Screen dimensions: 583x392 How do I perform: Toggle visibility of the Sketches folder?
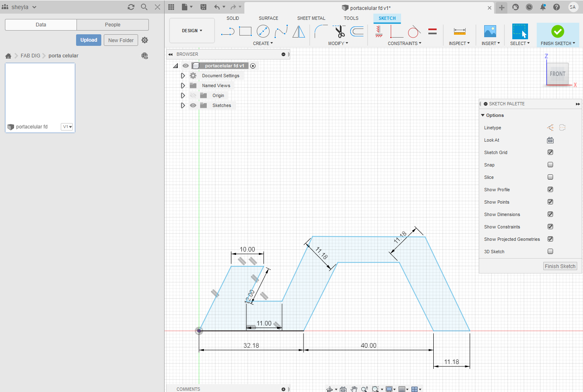pyautogui.click(x=193, y=105)
